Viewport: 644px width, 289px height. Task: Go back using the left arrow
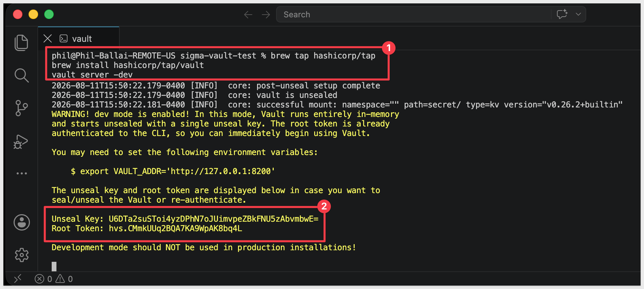248,15
